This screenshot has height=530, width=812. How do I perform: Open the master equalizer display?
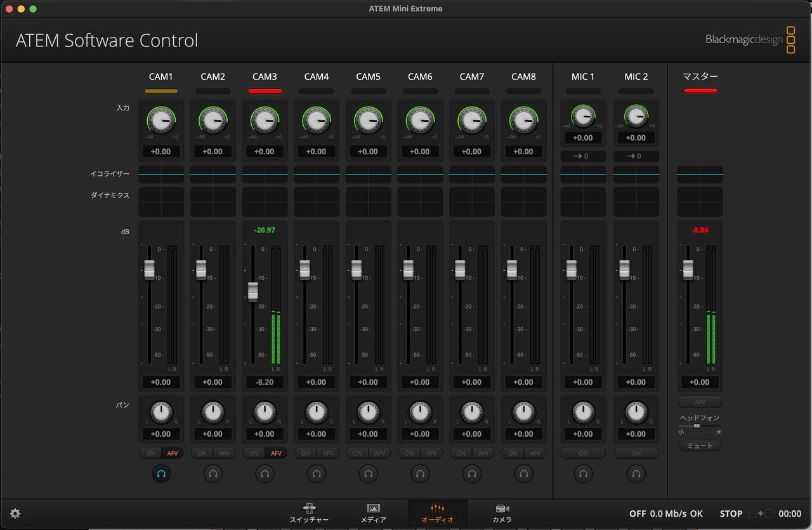click(x=700, y=175)
